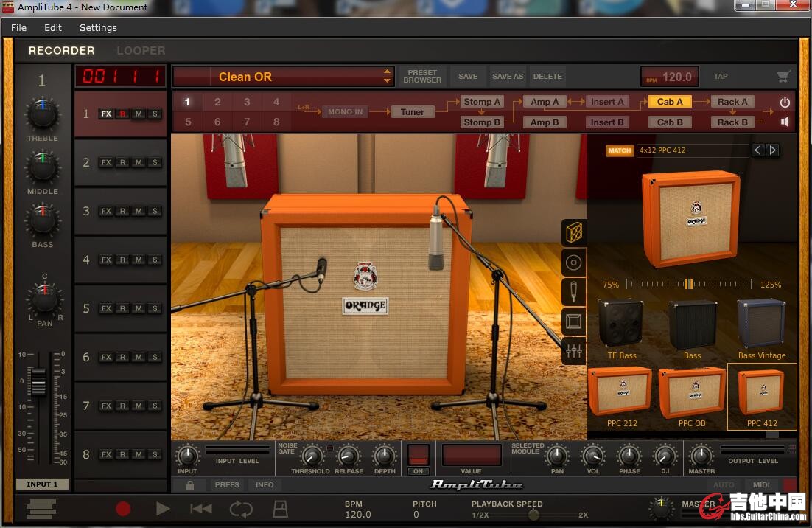
Task: Click the rewind to start button
Action: point(201,509)
